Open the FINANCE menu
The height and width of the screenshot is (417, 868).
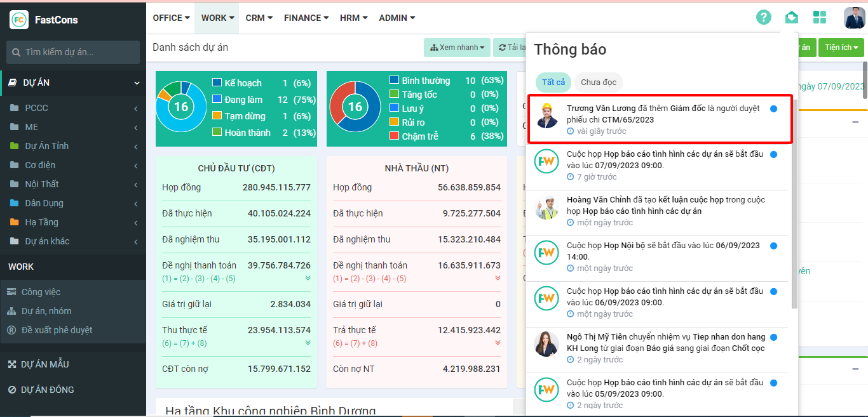coord(306,18)
